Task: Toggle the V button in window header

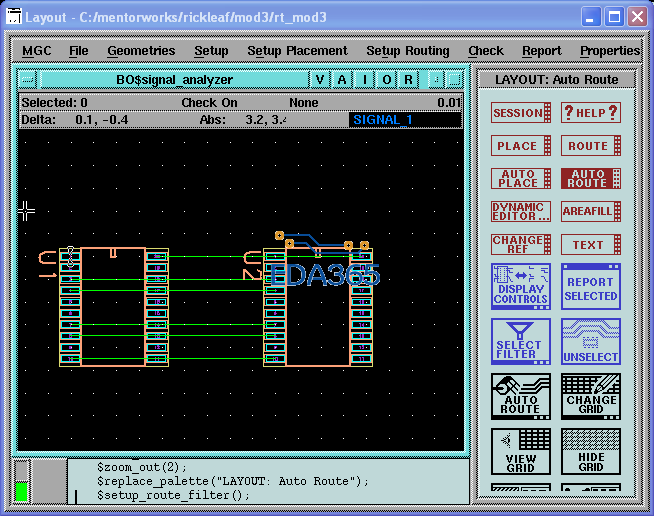Action: [x=320, y=80]
